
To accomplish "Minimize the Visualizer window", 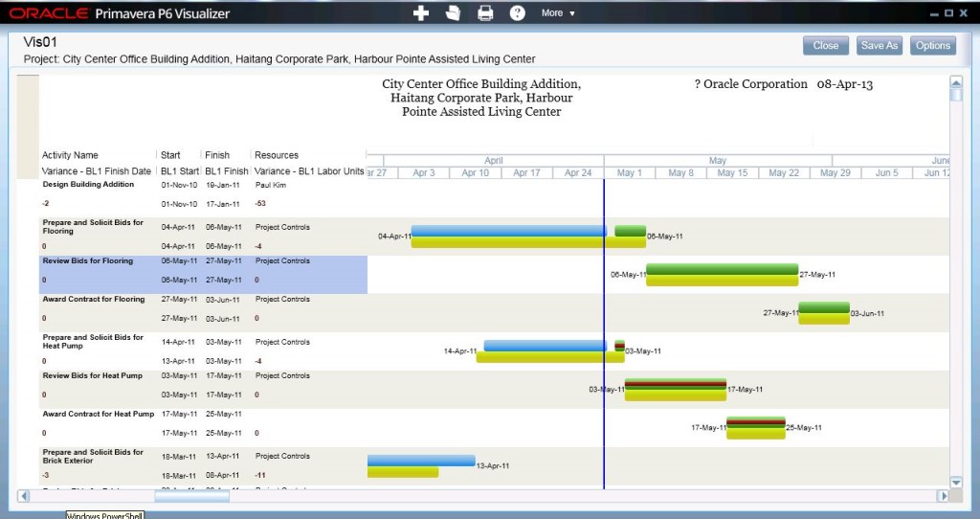I will click(934, 13).
